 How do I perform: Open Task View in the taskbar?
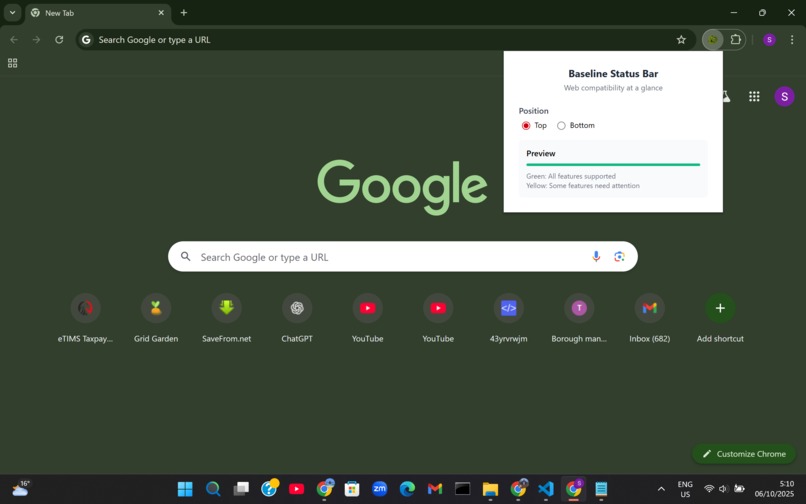(x=241, y=489)
